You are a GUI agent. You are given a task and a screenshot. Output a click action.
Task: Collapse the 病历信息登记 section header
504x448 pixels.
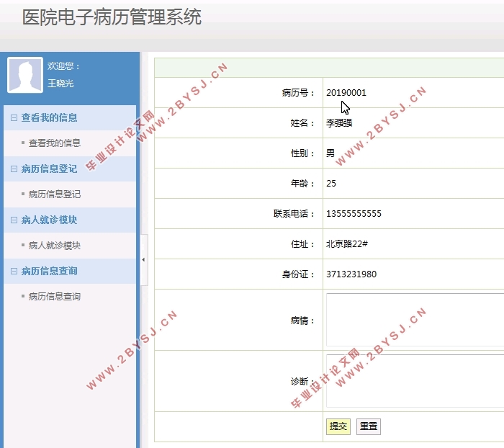(x=70, y=169)
